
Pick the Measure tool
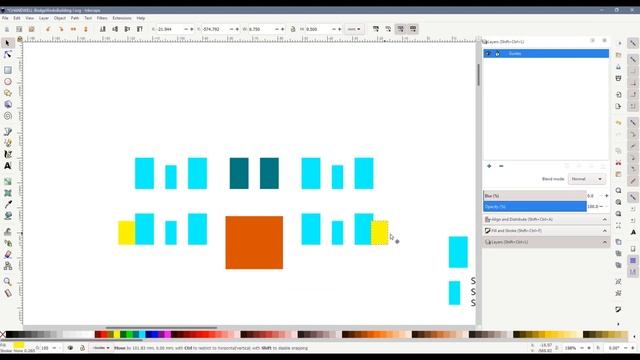[x=7, y=293]
